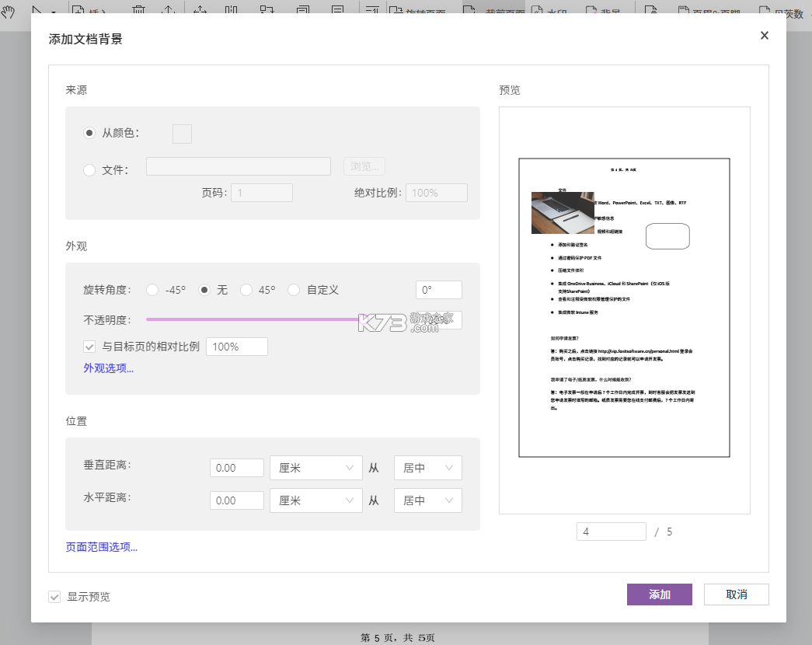
Task: Open the 垂直距离 unit dropdown 厘米
Action: 316,468
